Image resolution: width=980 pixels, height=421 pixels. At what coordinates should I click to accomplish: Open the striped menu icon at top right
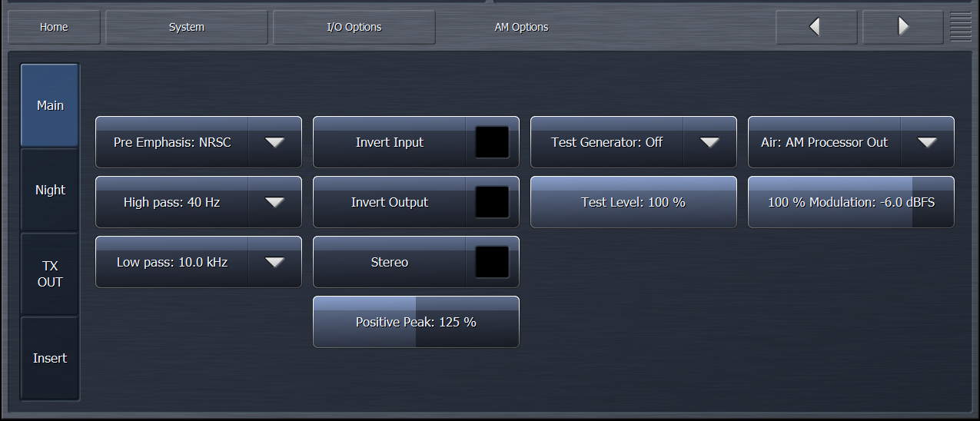click(x=961, y=27)
